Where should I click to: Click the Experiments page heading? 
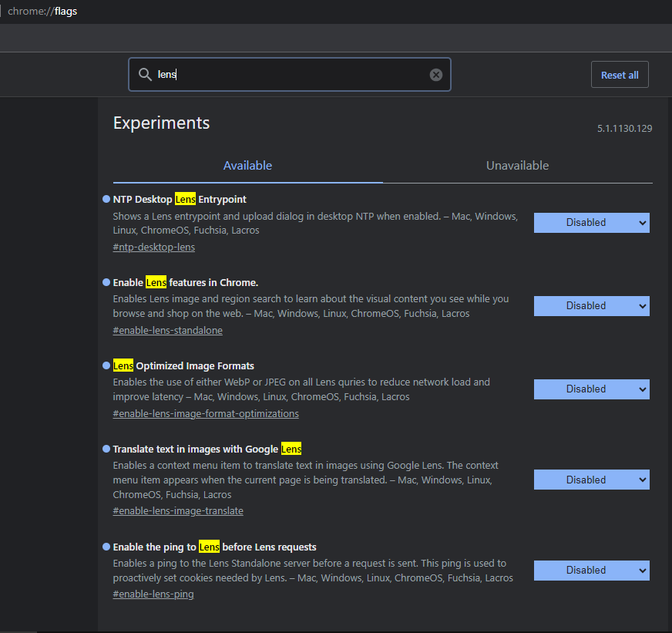162,123
